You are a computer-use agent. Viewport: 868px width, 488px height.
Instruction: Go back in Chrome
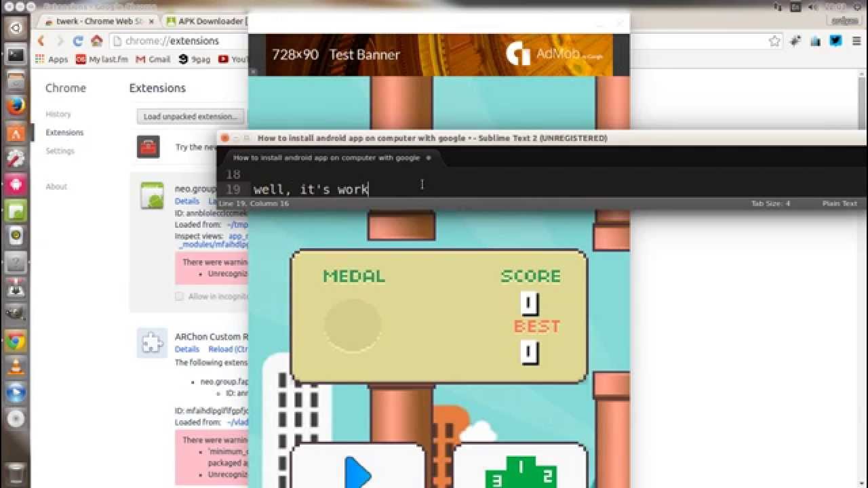click(41, 41)
